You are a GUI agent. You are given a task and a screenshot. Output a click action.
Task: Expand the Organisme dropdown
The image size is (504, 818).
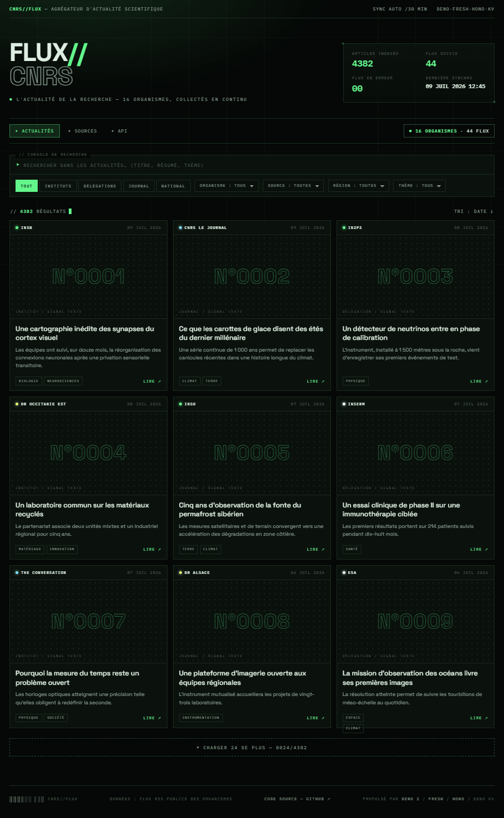[x=227, y=186]
